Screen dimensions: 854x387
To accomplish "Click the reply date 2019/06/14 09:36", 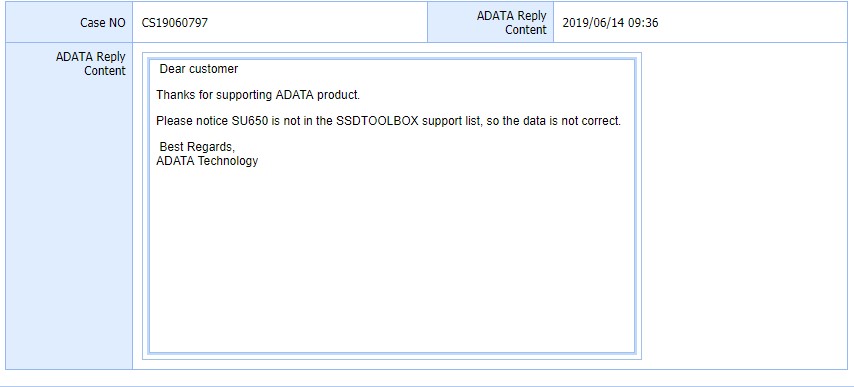I will coord(610,23).
